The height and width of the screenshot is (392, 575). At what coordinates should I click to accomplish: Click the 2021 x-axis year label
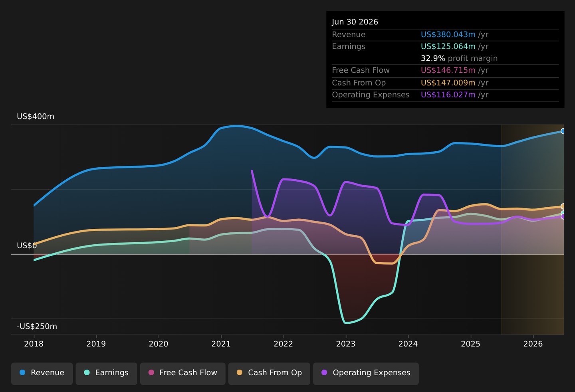[221, 344]
